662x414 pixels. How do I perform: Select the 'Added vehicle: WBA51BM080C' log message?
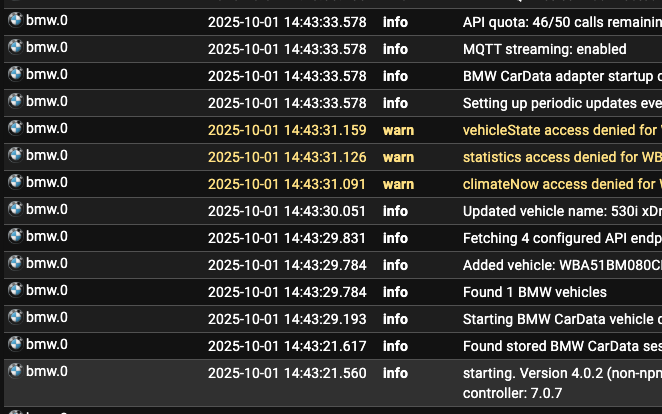point(561,265)
